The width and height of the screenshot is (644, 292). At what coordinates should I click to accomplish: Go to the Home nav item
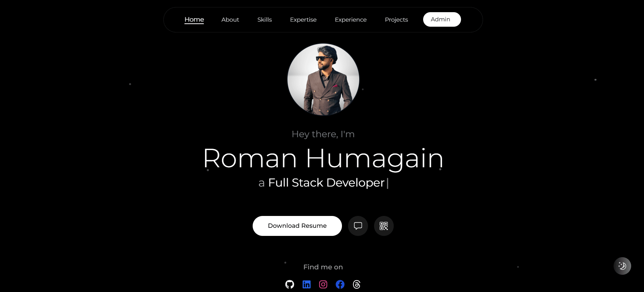(x=194, y=20)
